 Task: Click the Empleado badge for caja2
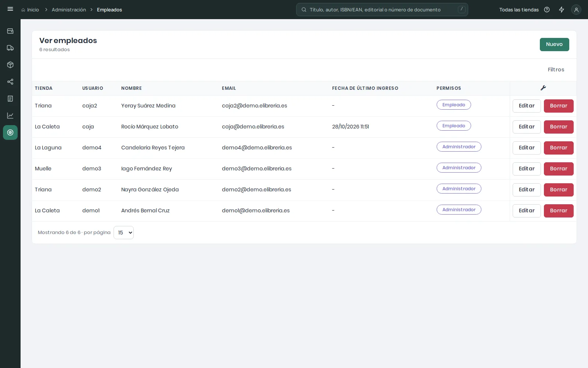pyautogui.click(x=454, y=105)
